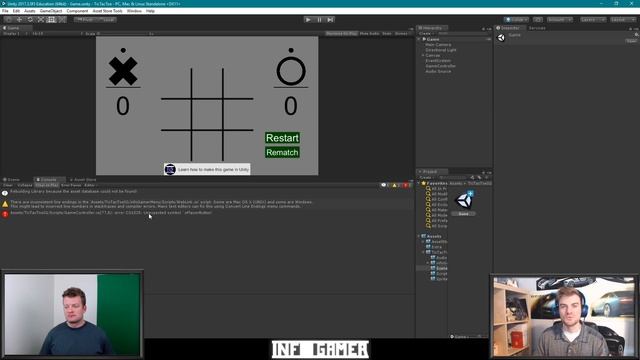Select the Rebuilding Library log entry
This screenshot has width=640, height=360.
pos(207,192)
